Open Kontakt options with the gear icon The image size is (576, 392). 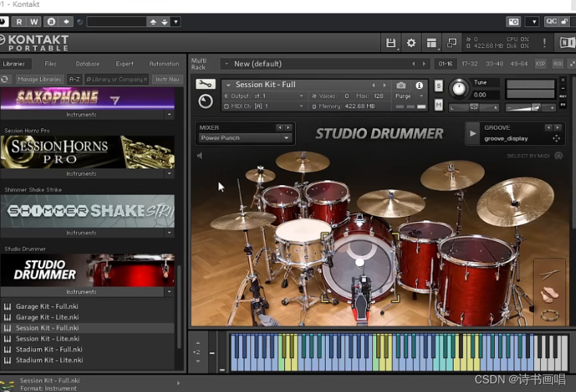pyautogui.click(x=411, y=43)
